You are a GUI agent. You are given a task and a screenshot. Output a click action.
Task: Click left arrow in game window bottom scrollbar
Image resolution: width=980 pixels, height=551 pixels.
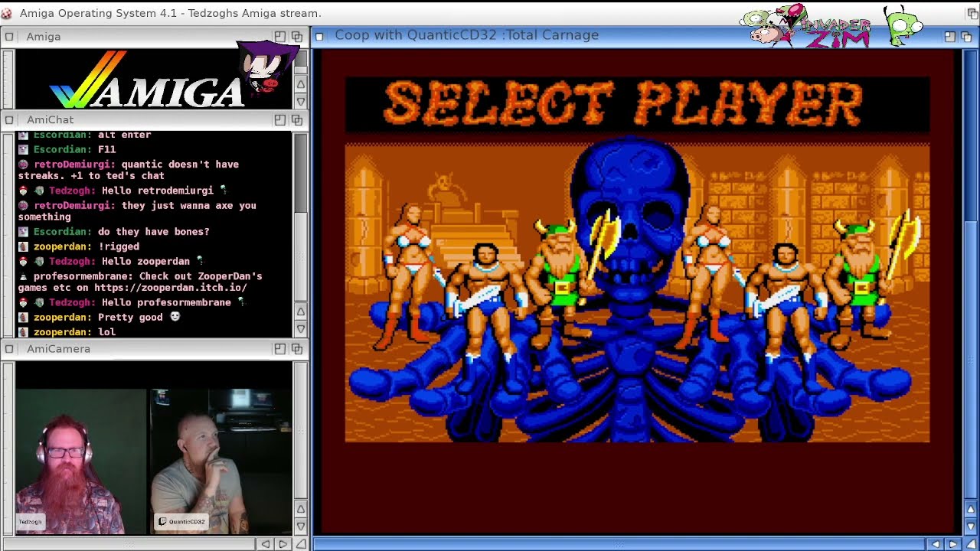tap(935, 544)
